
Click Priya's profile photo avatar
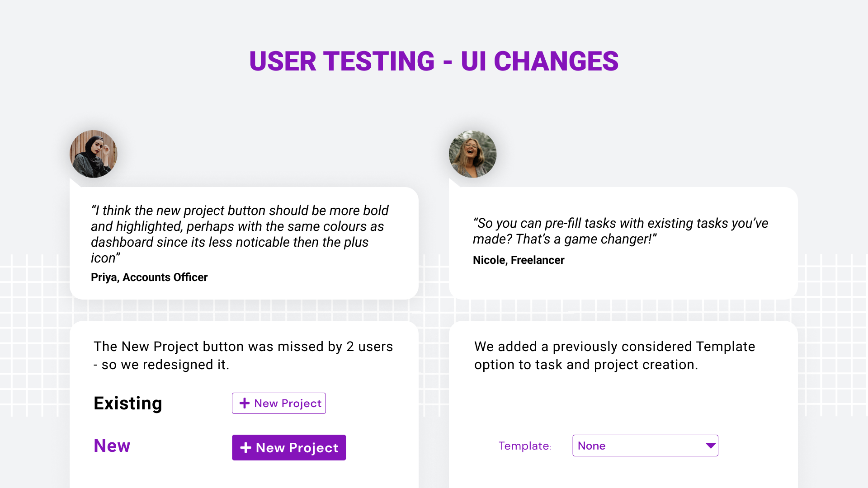[94, 154]
